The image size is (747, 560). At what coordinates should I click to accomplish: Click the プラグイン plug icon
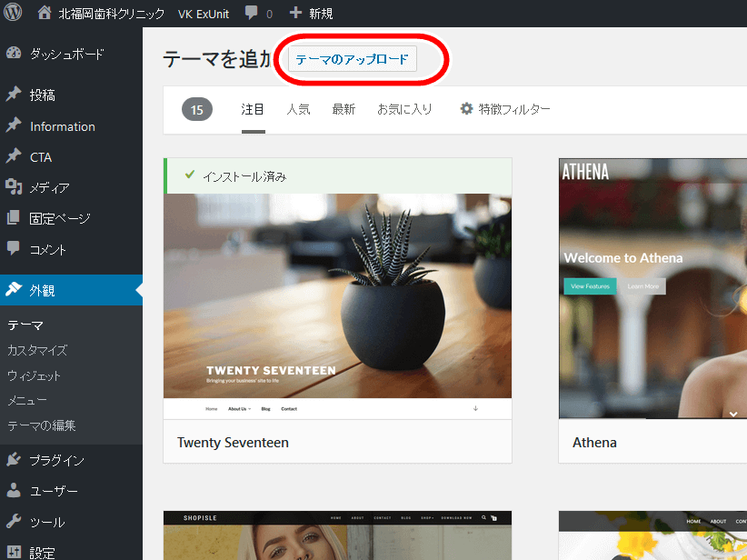tap(14, 459)
